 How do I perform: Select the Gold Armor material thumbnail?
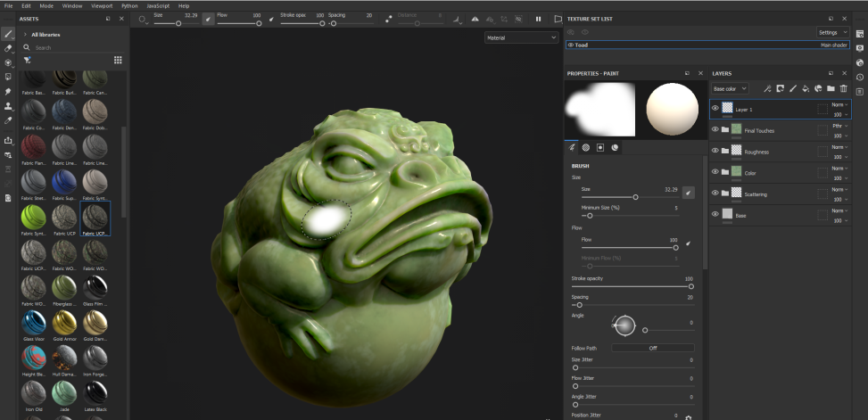coord(64,322)
